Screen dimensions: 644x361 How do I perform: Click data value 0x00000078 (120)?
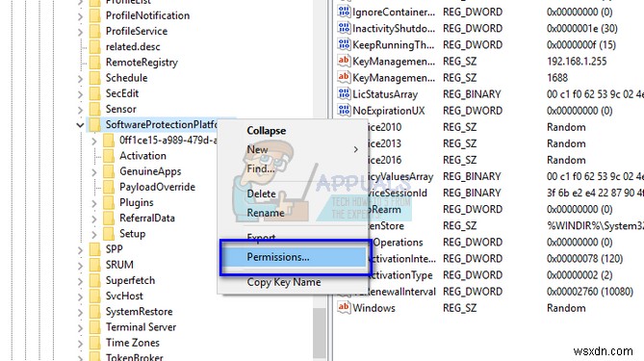[584, 259]
